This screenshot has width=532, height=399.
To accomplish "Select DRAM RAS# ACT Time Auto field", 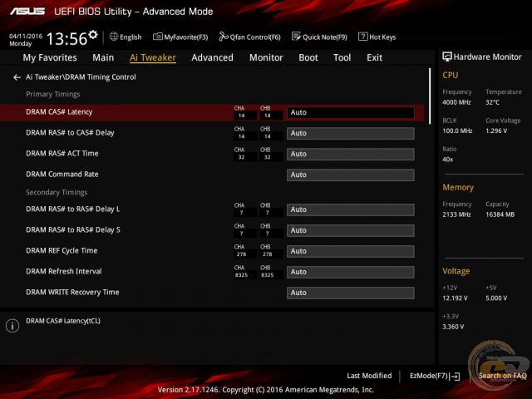I will point(351,154).
